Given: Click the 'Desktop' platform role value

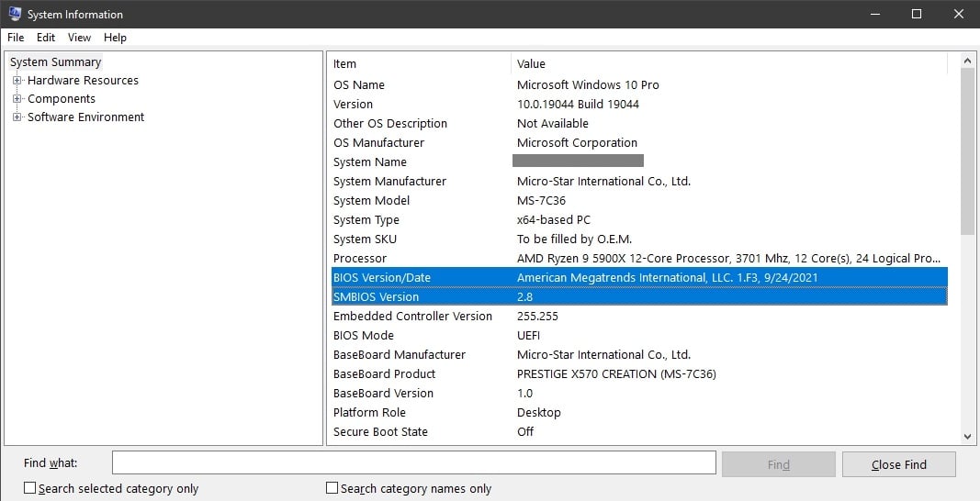Looking at the screenshot, I should click(539, 412).
